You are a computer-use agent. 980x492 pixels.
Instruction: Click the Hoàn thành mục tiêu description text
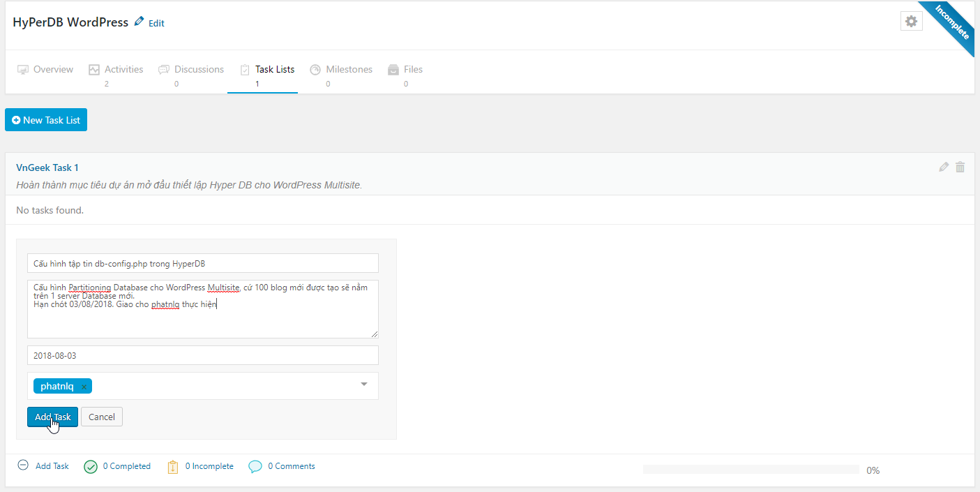[189, 186]
